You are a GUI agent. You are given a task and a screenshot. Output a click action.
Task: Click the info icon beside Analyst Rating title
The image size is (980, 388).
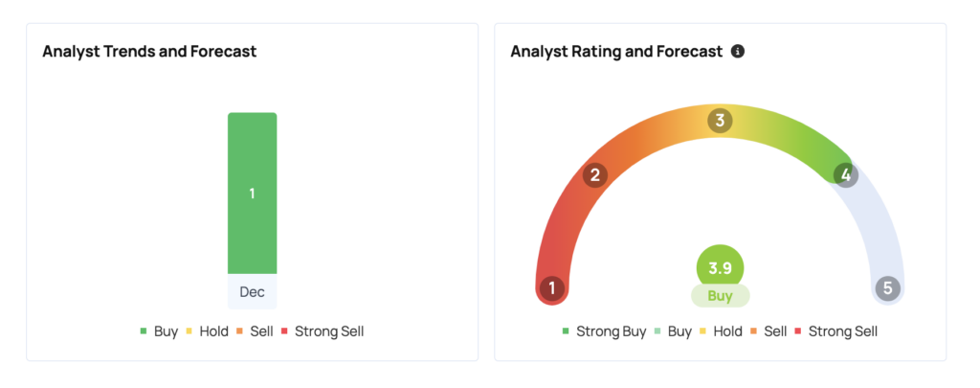pyautogui.click(x=738, y=52)
